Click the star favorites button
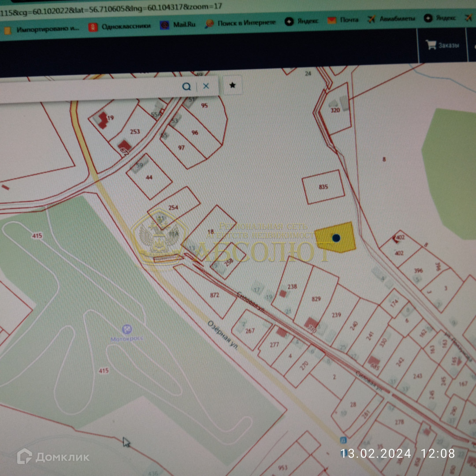The width and height of the screenshot is (476, 476). click(x=233, y=85)
